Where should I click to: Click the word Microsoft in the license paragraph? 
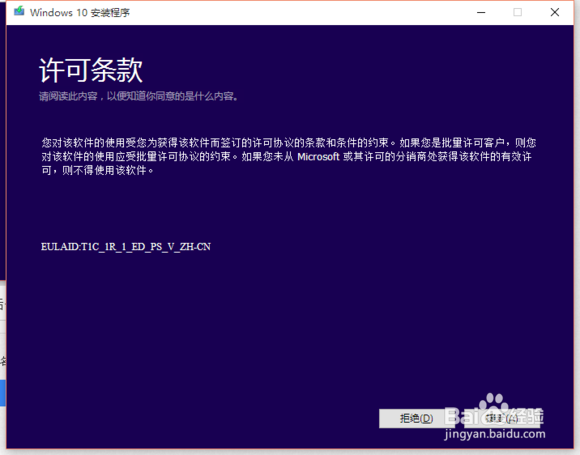[x=318, y=157]
